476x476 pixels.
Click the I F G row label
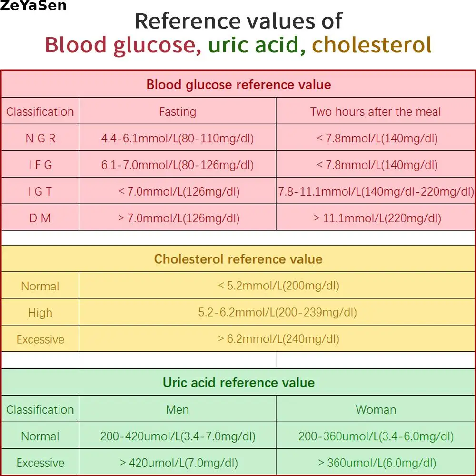coord(40,165)
